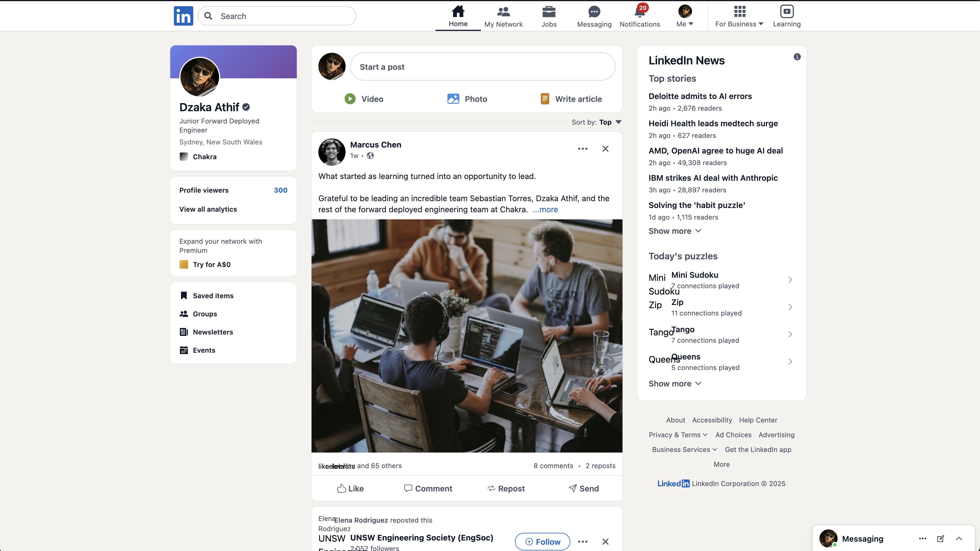The image size is (980, 551).
Task: Dismiss Marcus Chen's post
Action: [x=605, y=149]
